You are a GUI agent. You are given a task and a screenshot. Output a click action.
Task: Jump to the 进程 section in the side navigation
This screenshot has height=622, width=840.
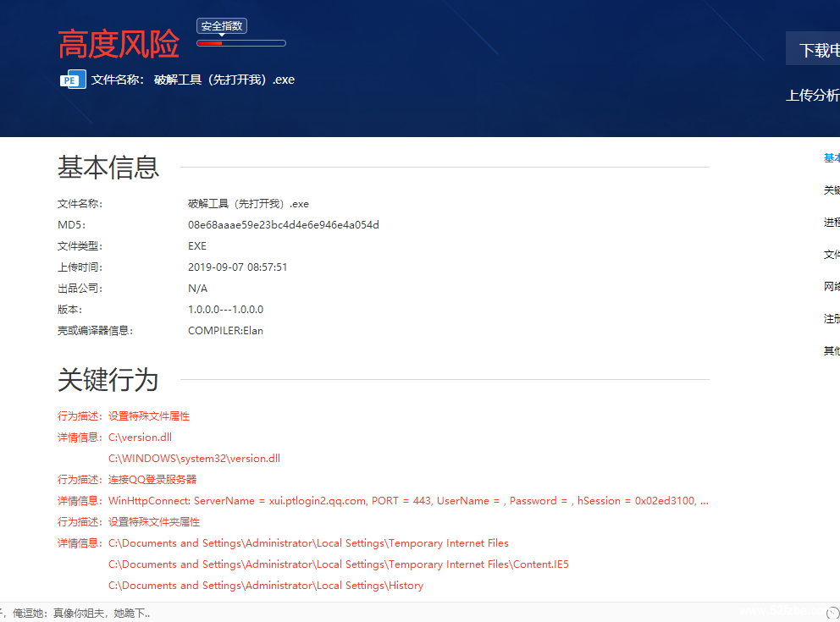832,222
